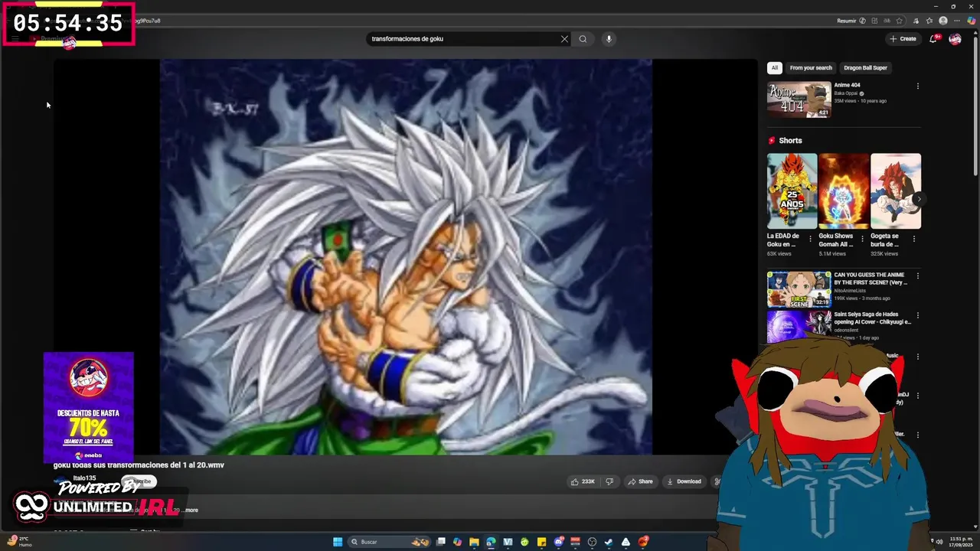Screen dimensions: 980x551
Task: Open options menu for Anime 404 video
Action: click(x=918, y=86)
